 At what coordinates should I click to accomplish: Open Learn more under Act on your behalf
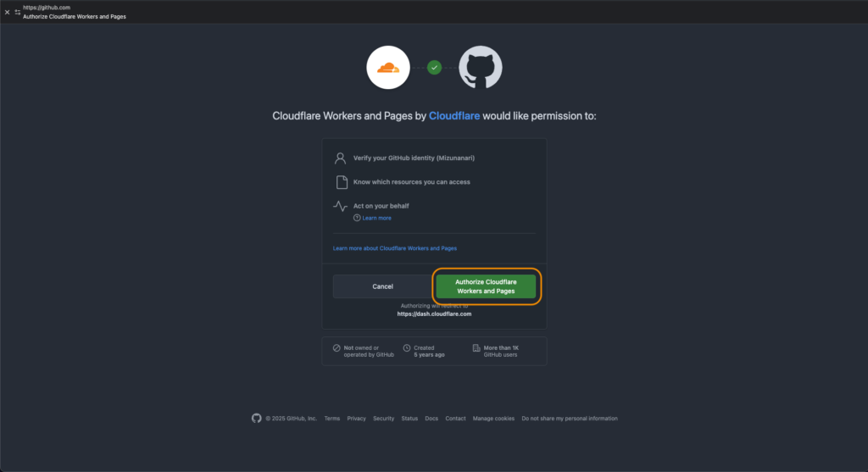377,218
